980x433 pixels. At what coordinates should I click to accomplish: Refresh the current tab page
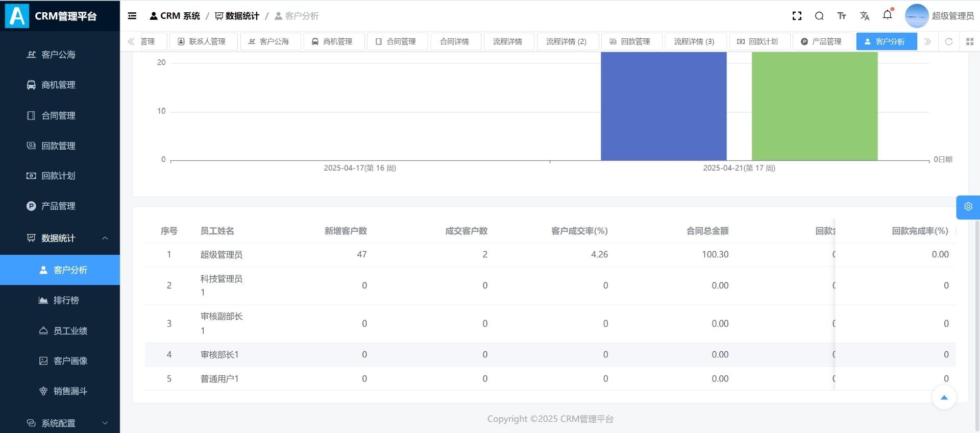[x=949, y=41]
